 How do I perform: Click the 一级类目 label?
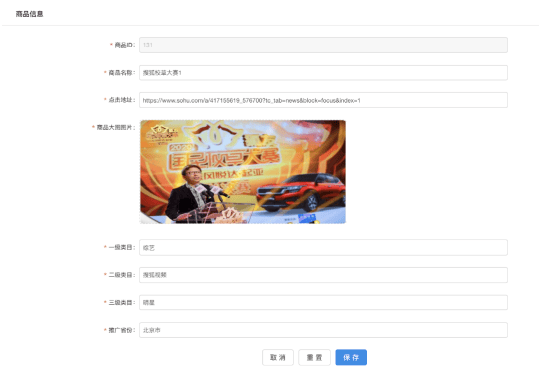tap(122, 247)
